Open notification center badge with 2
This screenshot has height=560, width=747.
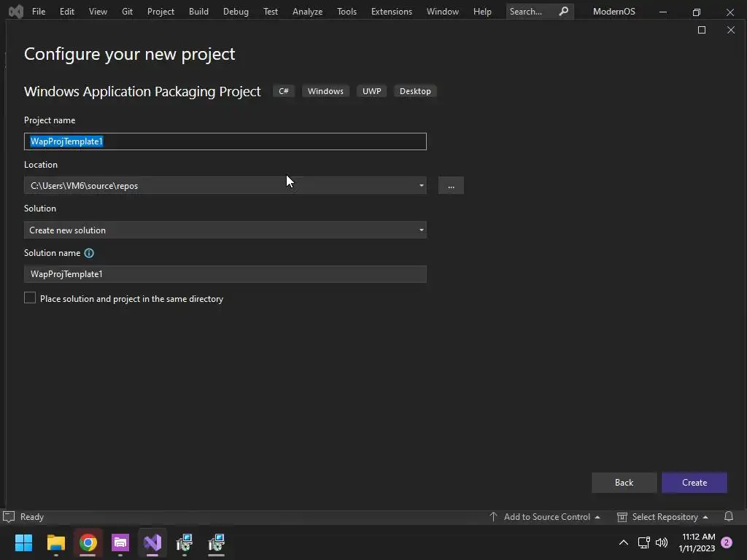727,542
